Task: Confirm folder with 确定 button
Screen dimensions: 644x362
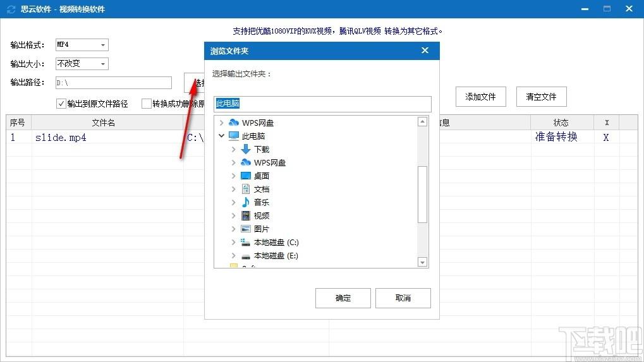Action: pyautogui.click(x=343, y=298)
